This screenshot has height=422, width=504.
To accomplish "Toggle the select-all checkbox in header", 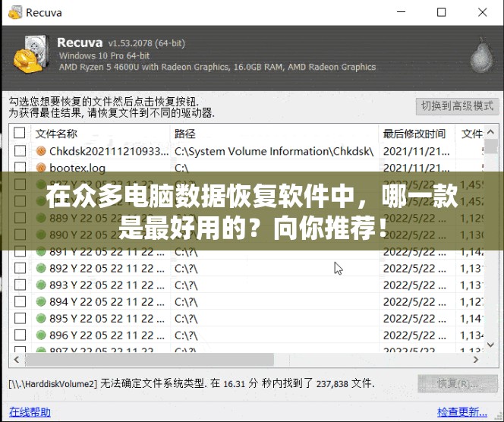I will pyautogui.click(x=20, y=133).
